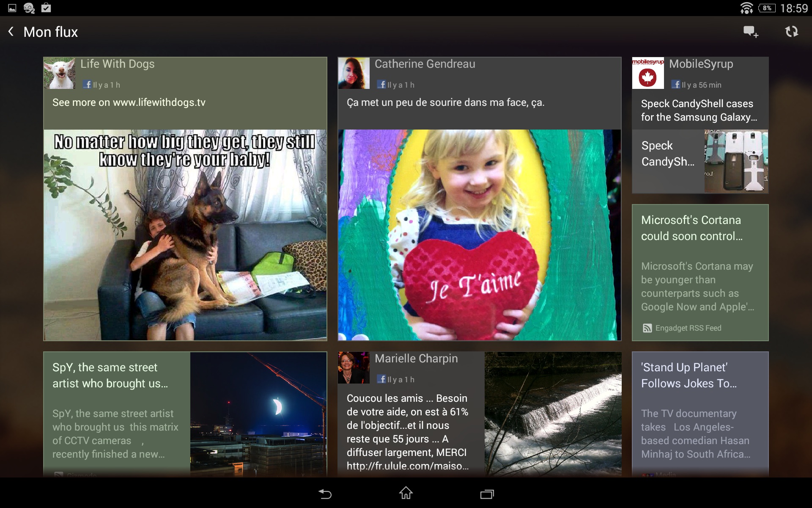Viewport: 812px width, 508px height.
Task: Open the Je T'aime heart photo
Action: click(479, 235)
